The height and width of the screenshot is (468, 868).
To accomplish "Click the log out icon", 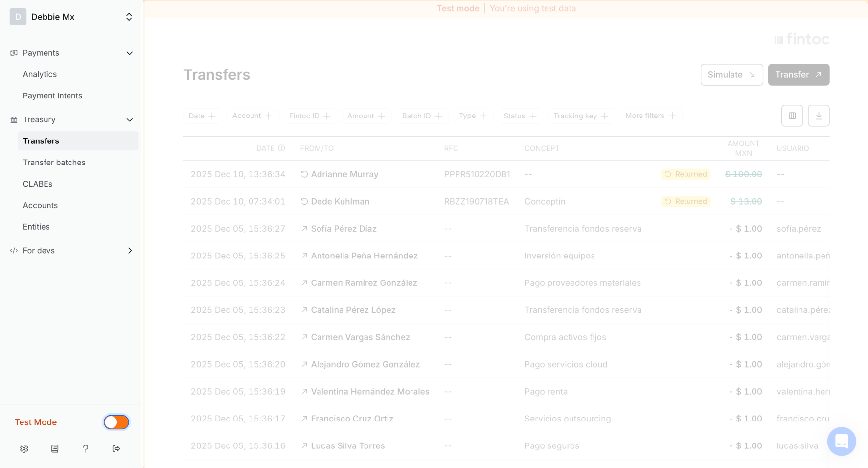I will coord(116,448).
